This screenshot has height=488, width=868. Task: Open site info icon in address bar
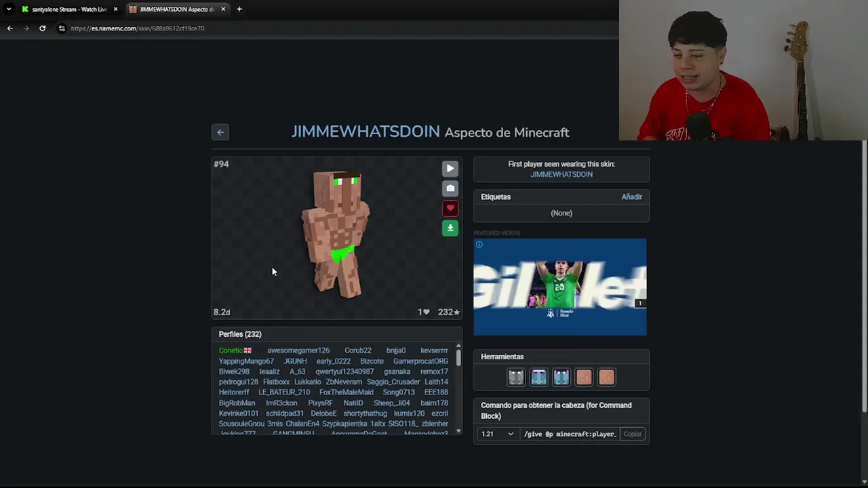[x=62, y=28]
